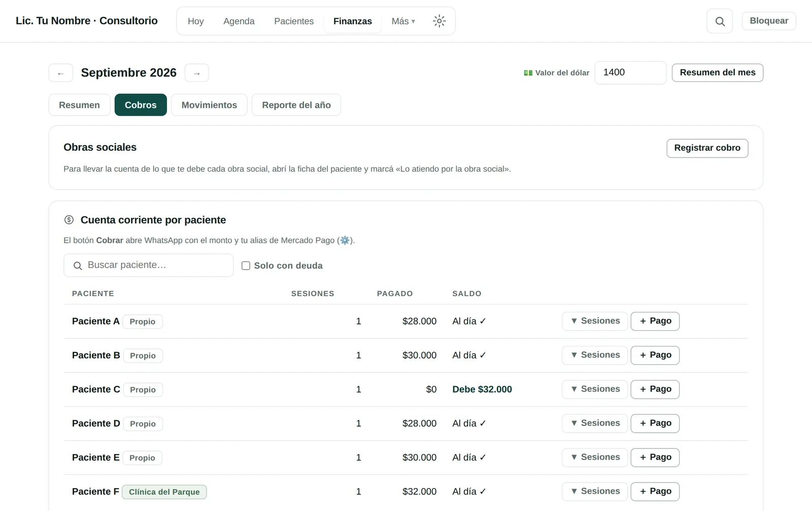Click the Lic. Tu Nombre · Consultorio title

[87, 21]
